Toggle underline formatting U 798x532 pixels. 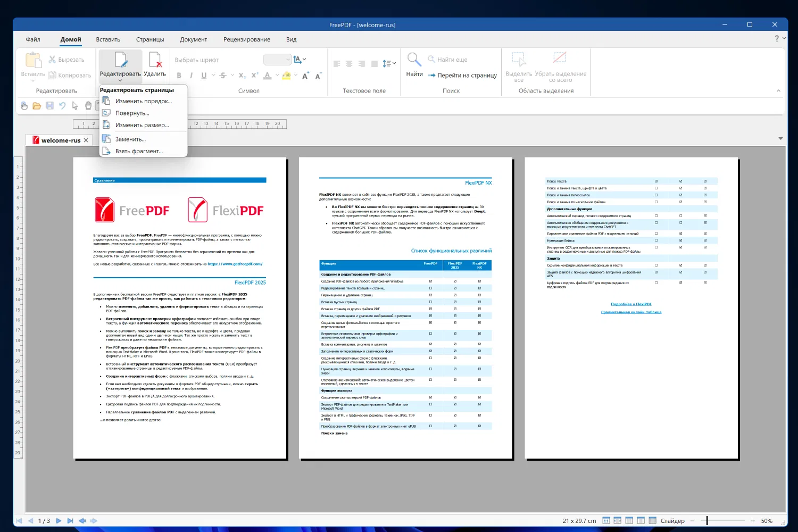204,76
